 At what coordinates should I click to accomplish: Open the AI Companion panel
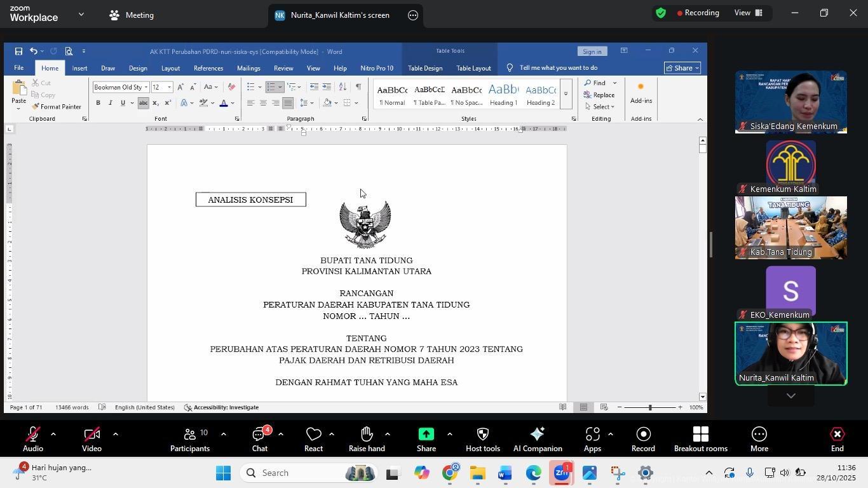click(537, 439)
